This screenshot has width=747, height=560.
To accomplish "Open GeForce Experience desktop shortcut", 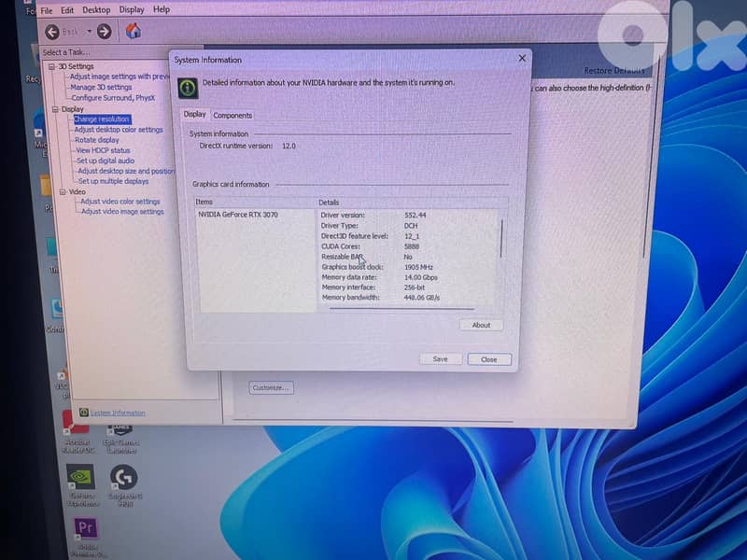I will [81, 485].
